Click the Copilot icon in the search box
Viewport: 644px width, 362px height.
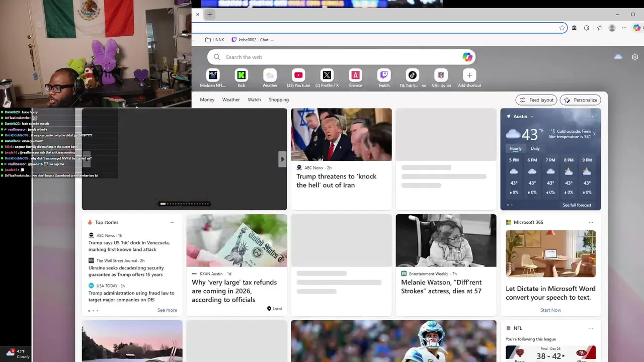[467, 57]
